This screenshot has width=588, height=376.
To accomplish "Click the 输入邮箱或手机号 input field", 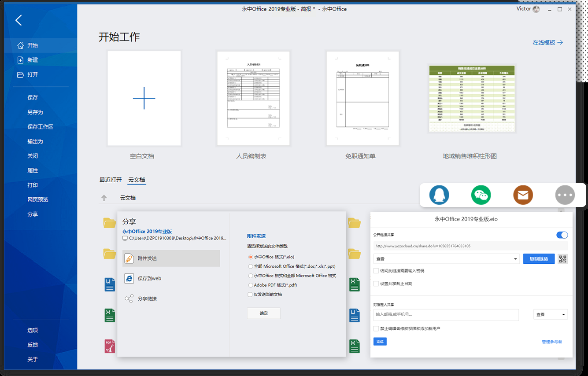I will pyautogui.click(x=446, y=314).
